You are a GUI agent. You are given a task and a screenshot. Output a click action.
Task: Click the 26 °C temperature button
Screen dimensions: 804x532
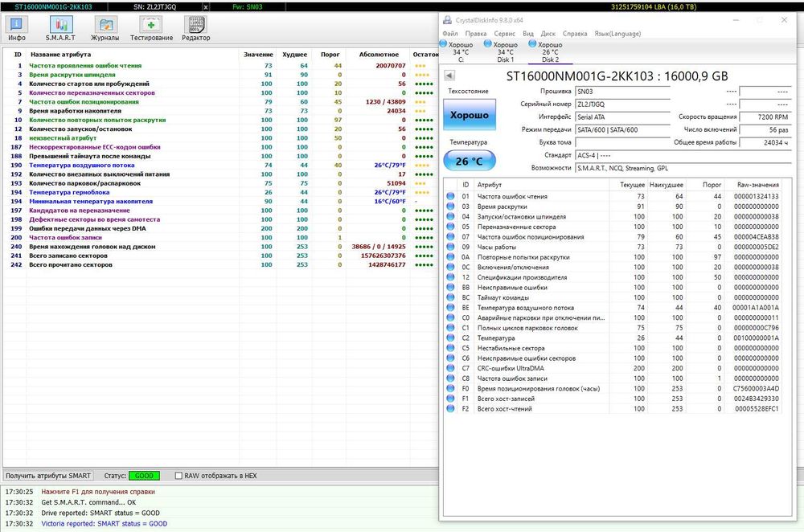coord(470,161)
